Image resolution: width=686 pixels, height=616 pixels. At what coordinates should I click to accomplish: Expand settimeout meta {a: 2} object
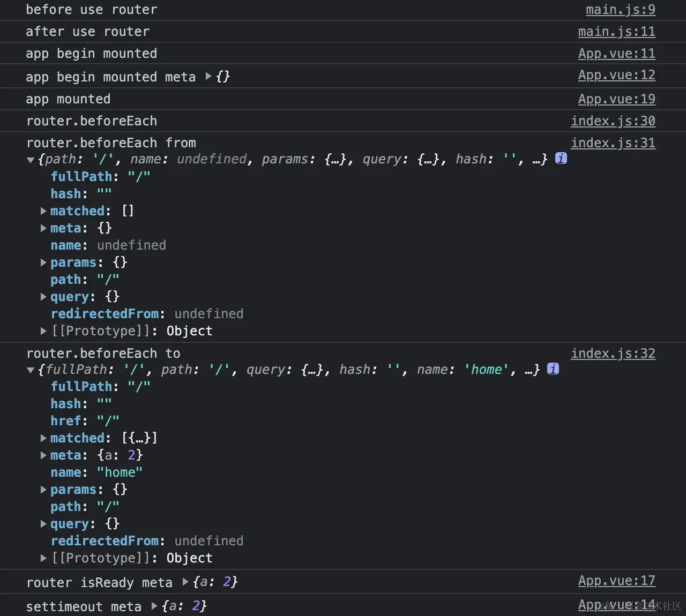coord(154,606)
